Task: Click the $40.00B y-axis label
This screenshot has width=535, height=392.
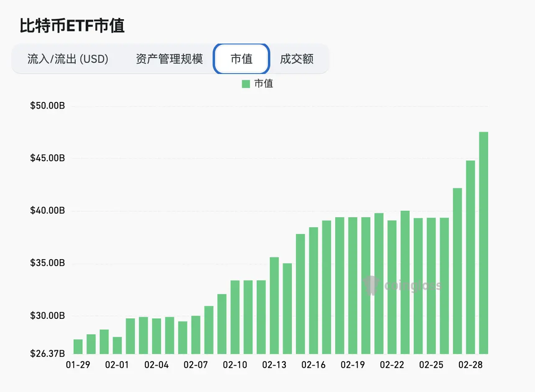Action: pyautogui.click(x=47, y=211)
